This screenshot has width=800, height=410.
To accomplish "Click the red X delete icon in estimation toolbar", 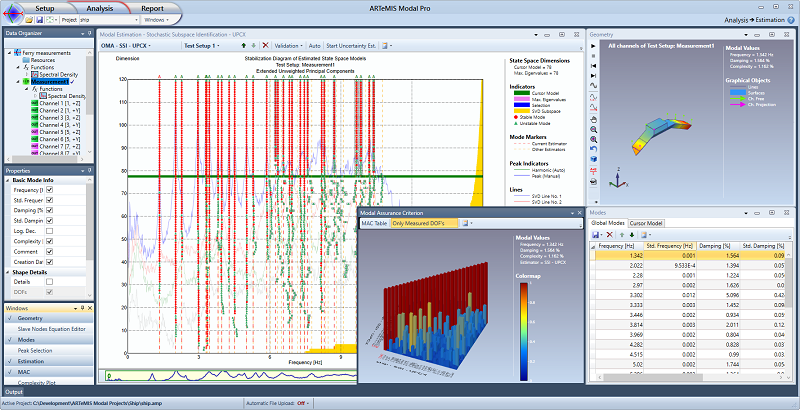I will 265,45.
